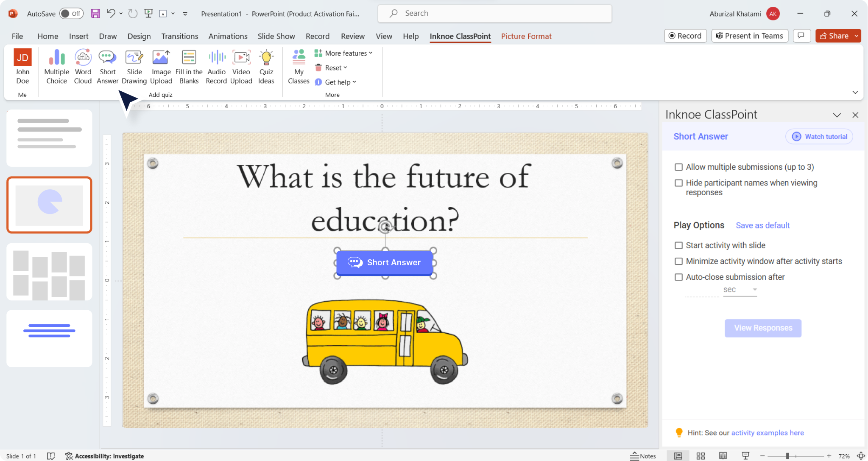Click the Watch tutorial button
The width and height of the screenshot is (868, 461).
[819, 136]
